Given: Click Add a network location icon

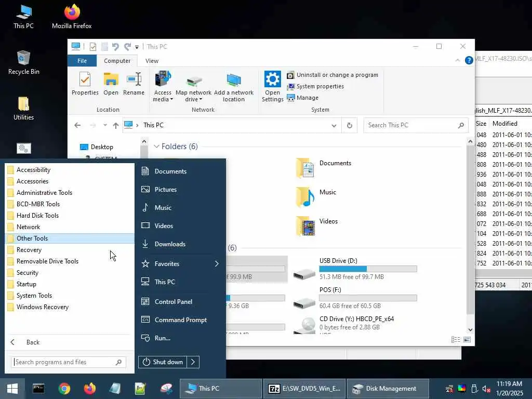Looking at the screenshot, I should click(234, 87).
